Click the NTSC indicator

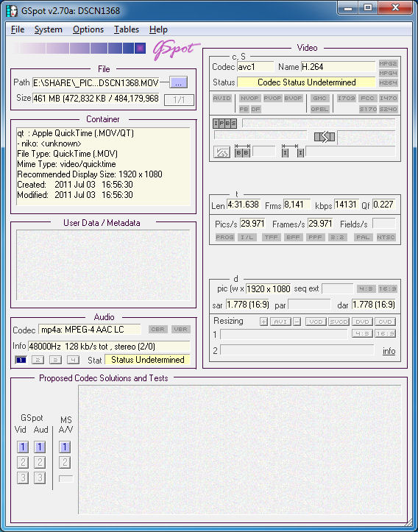[x=386, y=237]
